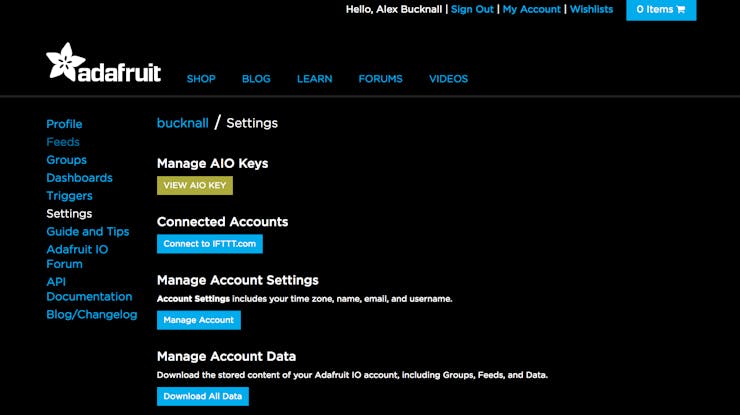Screen dimensions: 740x415
Task: Open My Account page
Action: coord(531,9)
